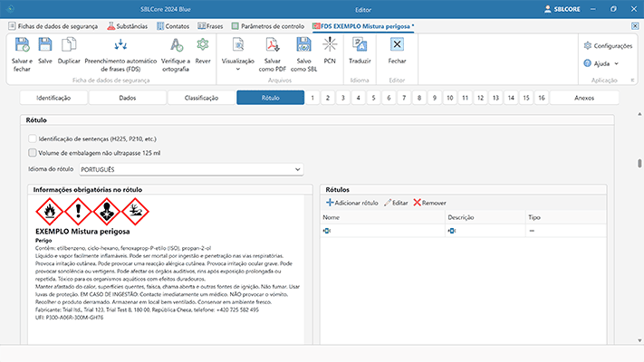
Task: Select the Classificação section tab
Action: 200,97
